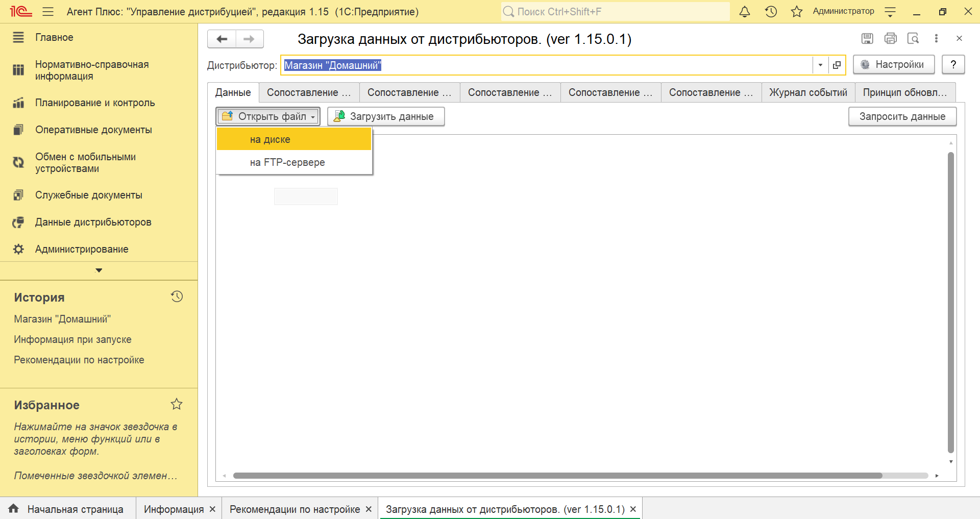Open Настройки button
This screenshot has width=980, height=519.
click(x=894, y=65)
